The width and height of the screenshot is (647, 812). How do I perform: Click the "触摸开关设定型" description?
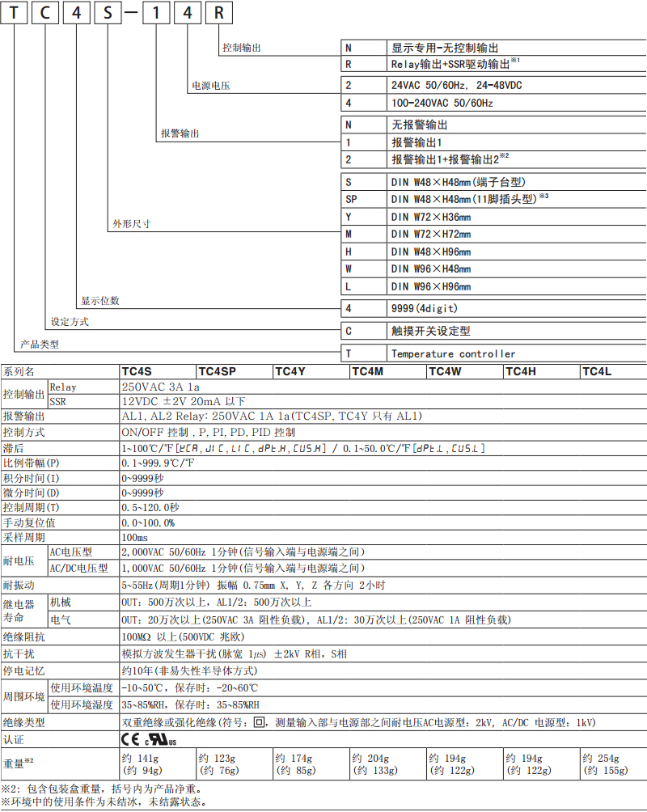tap(430, 331)
